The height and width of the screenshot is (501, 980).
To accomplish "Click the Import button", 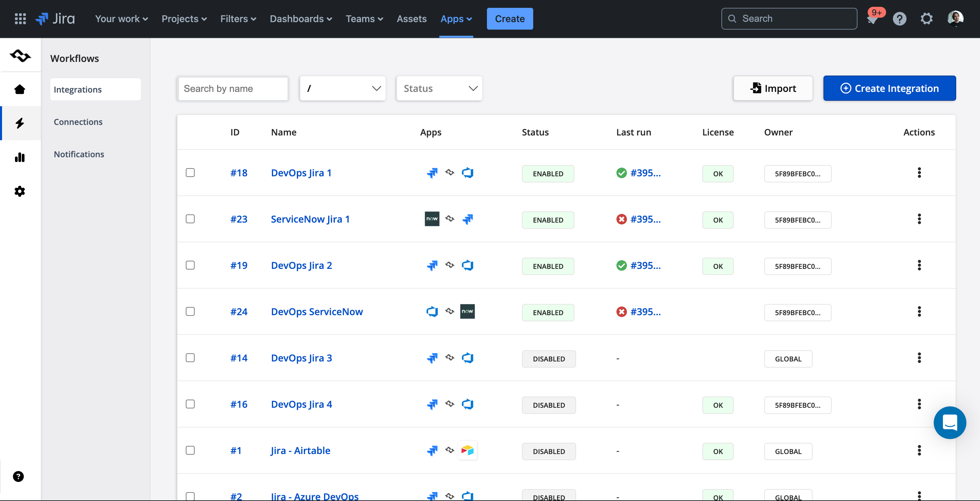I will [773, 88].
